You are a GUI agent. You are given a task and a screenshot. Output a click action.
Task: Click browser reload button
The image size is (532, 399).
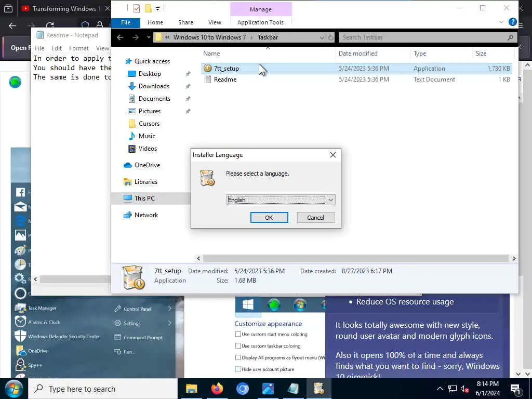coord(50,25)
